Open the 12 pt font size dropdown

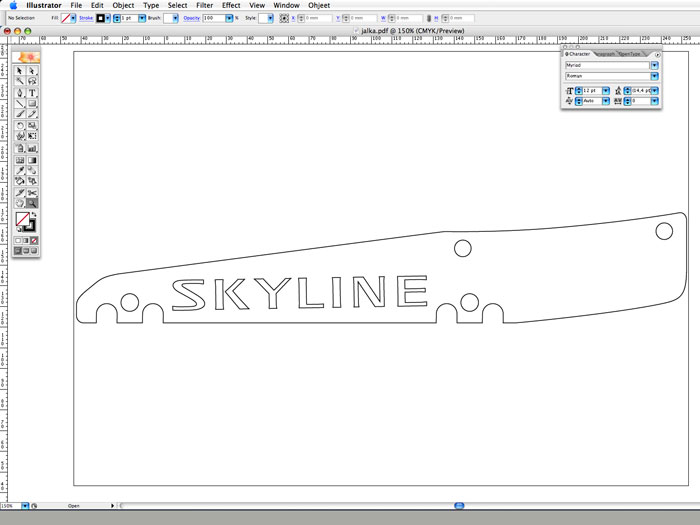coord(606,91)
